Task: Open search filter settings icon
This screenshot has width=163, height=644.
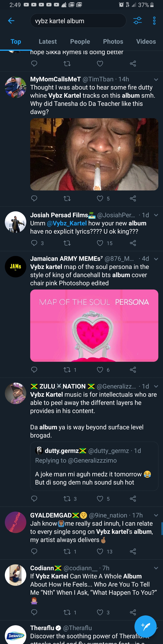Action: coord(137,21)
